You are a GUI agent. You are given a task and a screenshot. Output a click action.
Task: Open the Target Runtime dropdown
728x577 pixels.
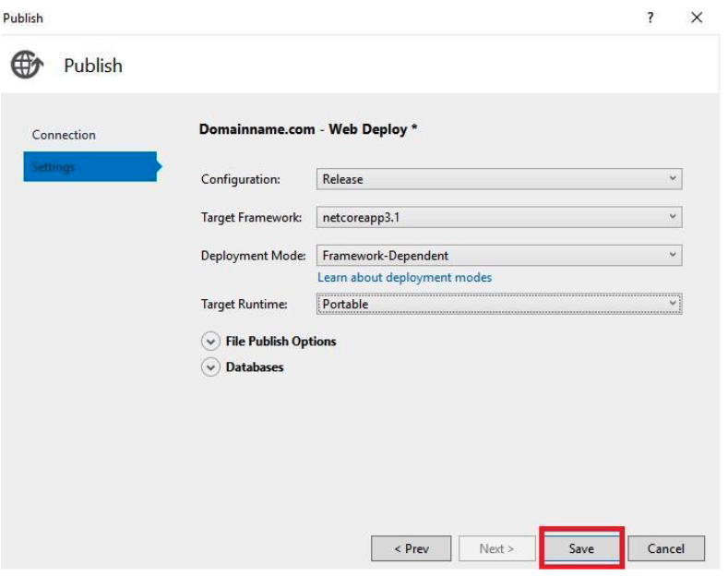pos(499,304)
